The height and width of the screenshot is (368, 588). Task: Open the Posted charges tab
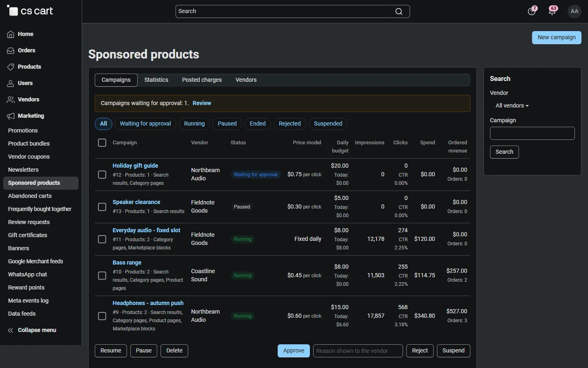[202, 80]
